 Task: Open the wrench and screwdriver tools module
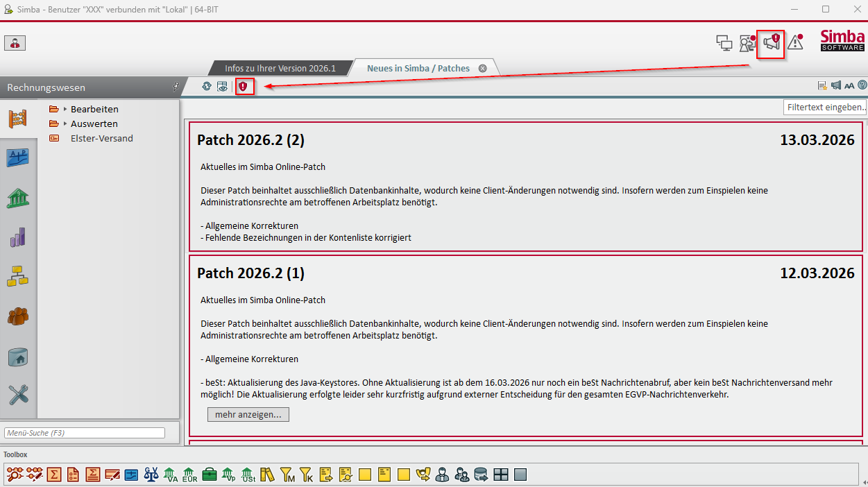18,395
